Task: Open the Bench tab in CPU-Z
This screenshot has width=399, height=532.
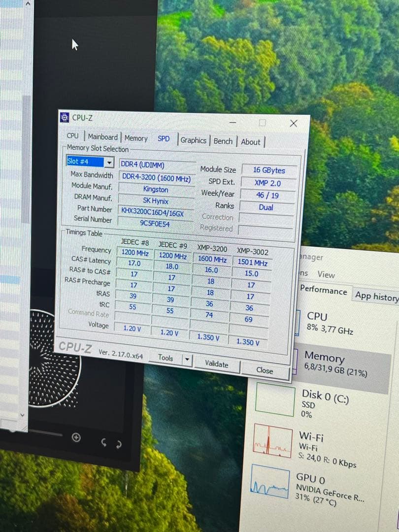Action: point(223,141)
